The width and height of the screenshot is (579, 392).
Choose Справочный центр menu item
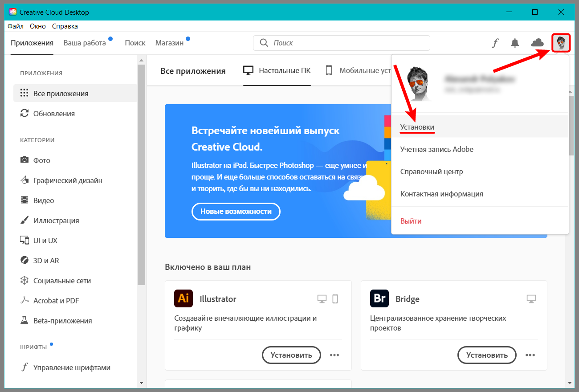(x=480, y=171)
